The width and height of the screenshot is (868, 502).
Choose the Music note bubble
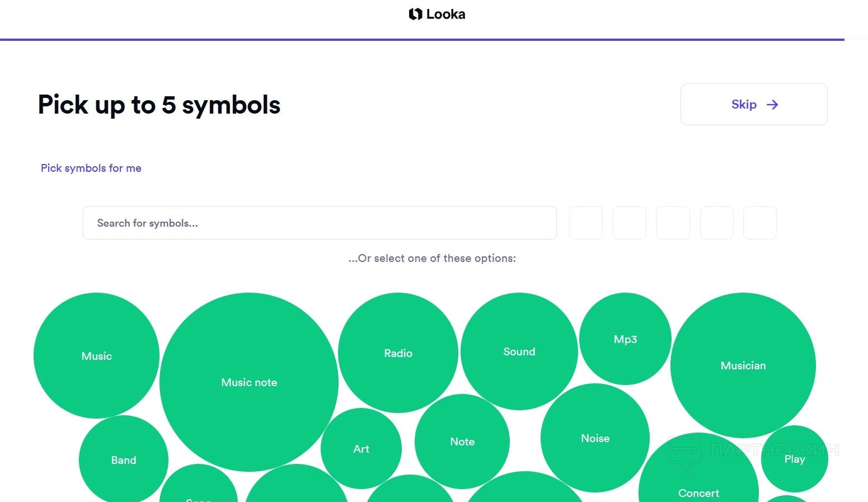[249, 382]
